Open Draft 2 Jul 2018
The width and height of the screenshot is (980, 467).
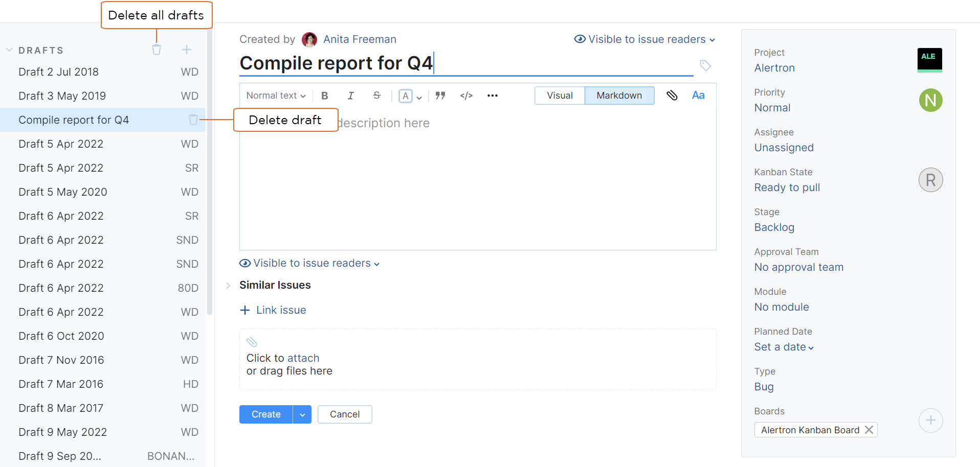tap(102, 72)
